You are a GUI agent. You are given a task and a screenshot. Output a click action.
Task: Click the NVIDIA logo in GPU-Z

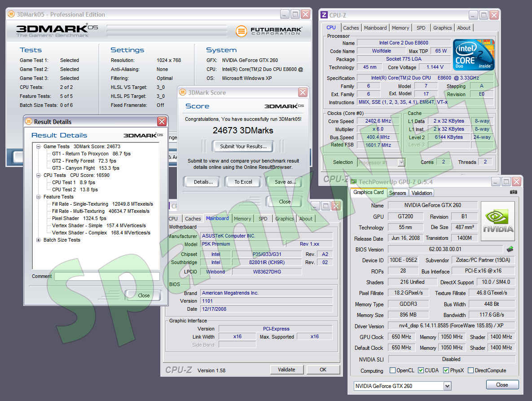pos(498,221)
